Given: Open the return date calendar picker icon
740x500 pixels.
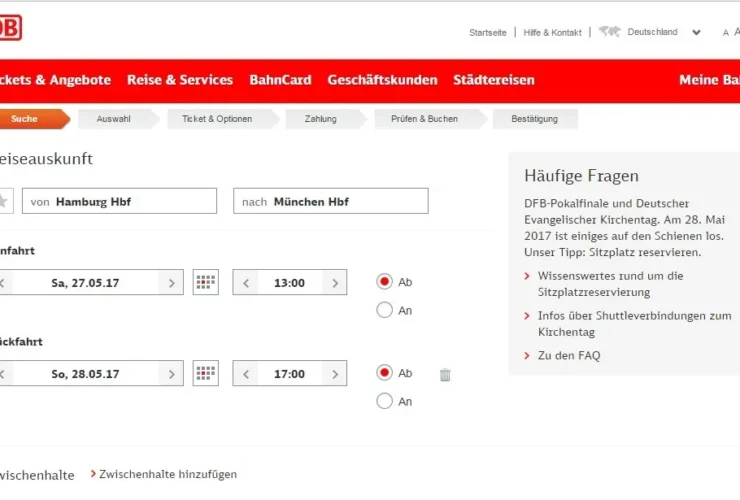Looking at the screenshot, I should (x=206, y=374).
